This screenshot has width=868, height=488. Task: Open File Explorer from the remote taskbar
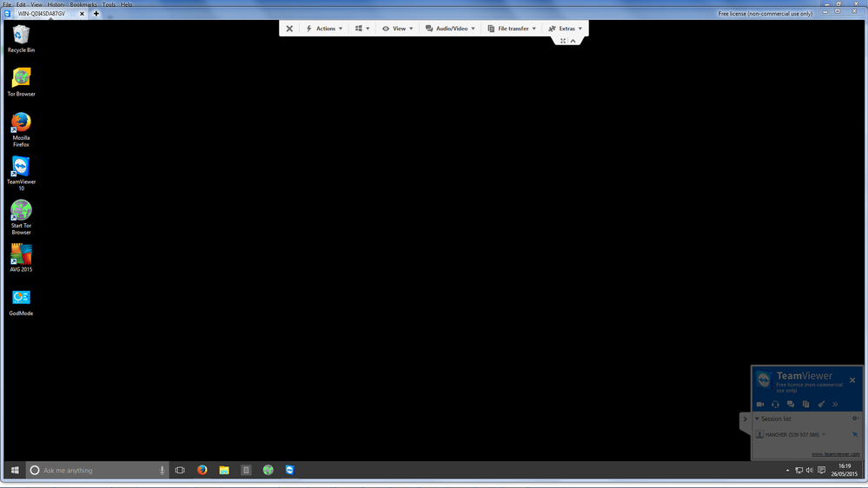click(x=224, y=471)
